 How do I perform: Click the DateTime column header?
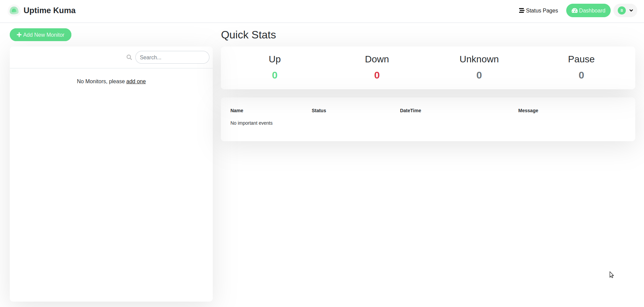tap(410, 111)
